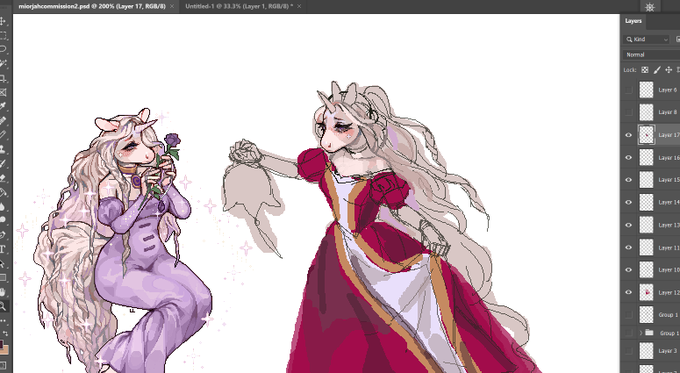Select the Pen tool
This screenshot has width=680, height=373.
pos(3,235)
